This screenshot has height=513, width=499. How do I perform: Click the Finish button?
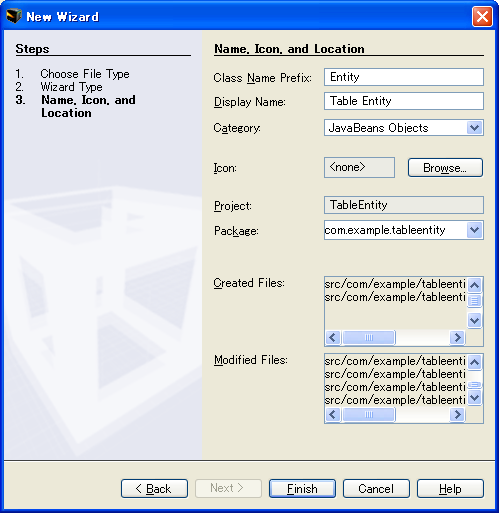[x=302, y=489]
